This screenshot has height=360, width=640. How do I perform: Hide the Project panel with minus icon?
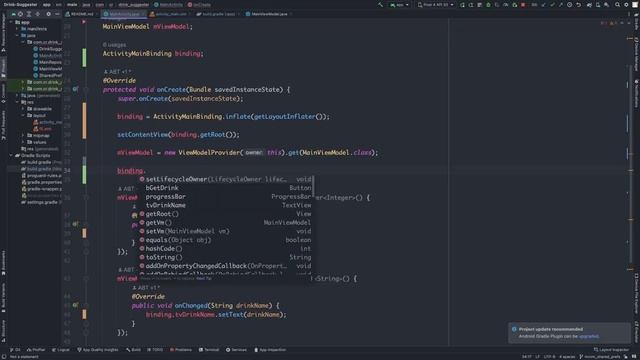coord(57,14)
